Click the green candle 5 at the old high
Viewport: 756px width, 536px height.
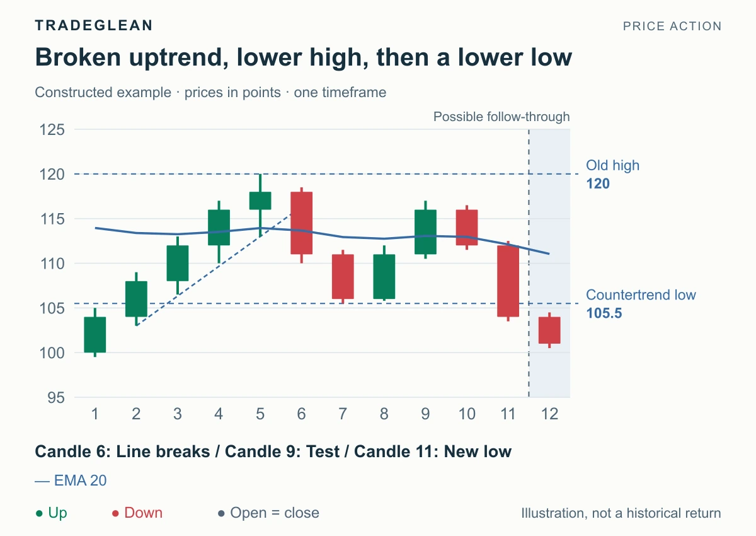click(x=260, y=201)
